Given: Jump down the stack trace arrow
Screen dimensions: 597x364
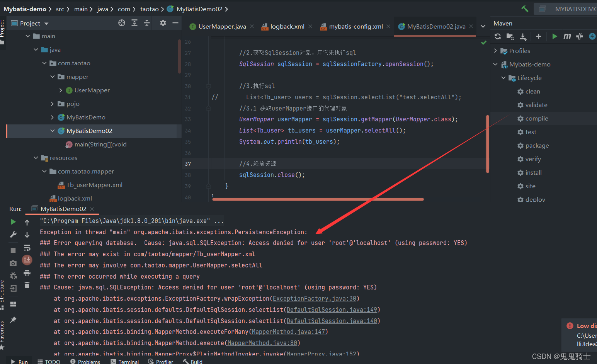Looking at the screenshot, I should 27,235.
